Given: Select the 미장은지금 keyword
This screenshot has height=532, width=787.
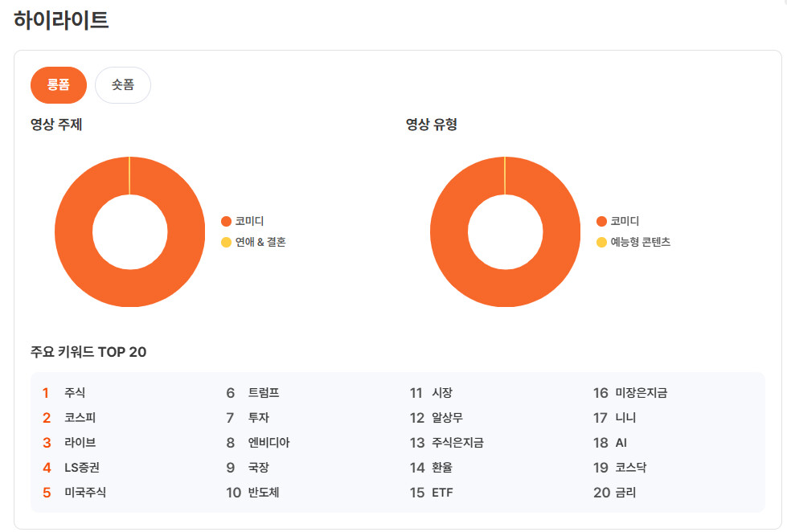Looking at the screenshot, I should (x=641, y=392).
